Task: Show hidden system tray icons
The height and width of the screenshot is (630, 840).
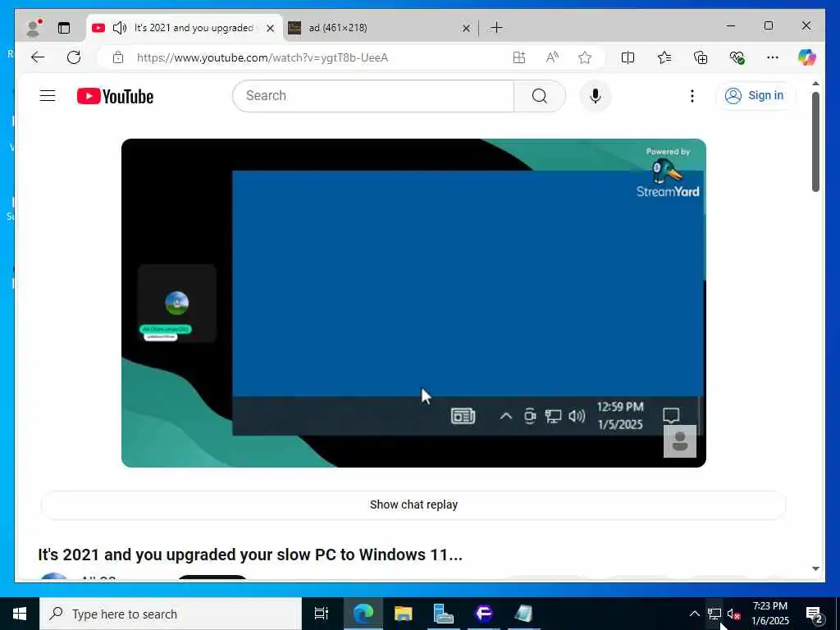Action: tap(694, 614)
